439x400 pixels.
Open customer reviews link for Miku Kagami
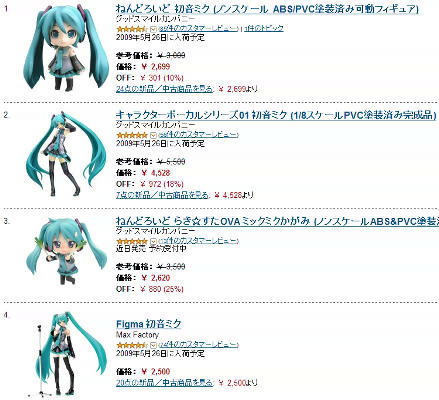(x=198, y=241)
